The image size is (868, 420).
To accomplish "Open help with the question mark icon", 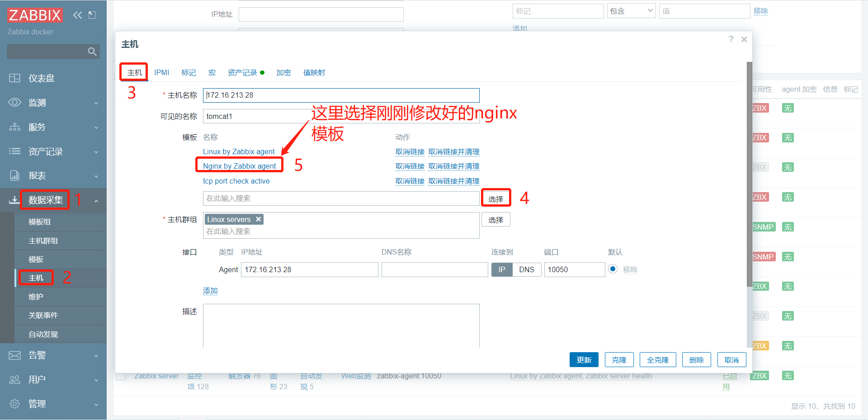I will pyautogui.click(x=731, y=39).
